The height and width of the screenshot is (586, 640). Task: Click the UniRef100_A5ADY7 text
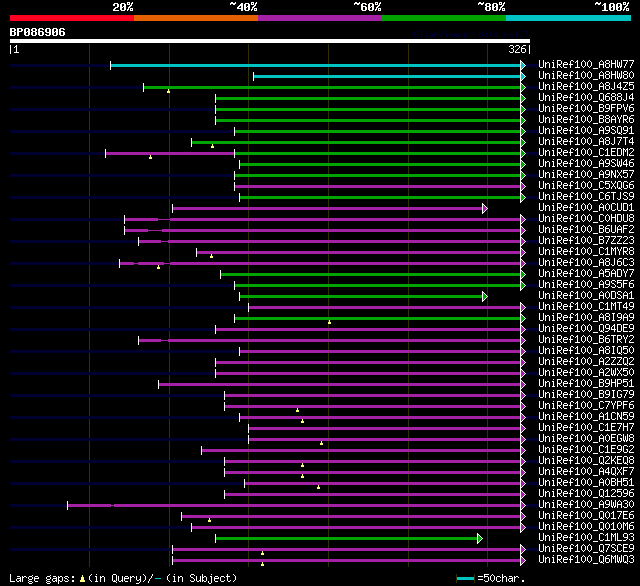(586, 274)
